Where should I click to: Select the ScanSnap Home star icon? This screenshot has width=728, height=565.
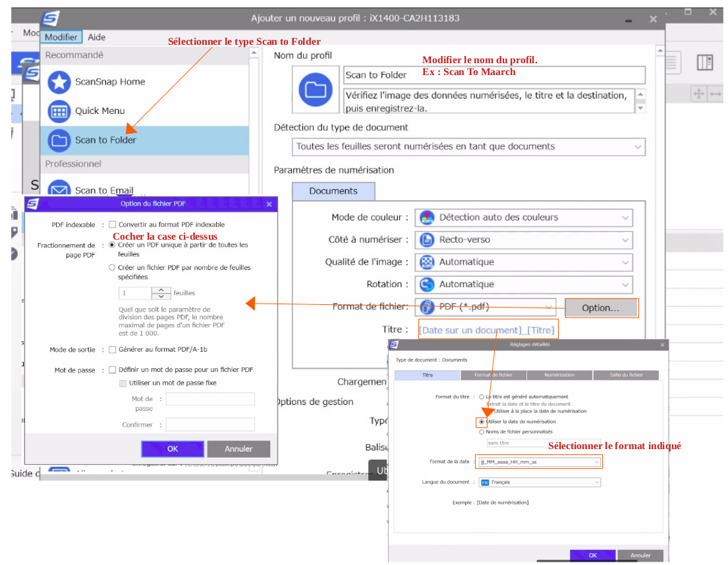click(x=59, y=82)
